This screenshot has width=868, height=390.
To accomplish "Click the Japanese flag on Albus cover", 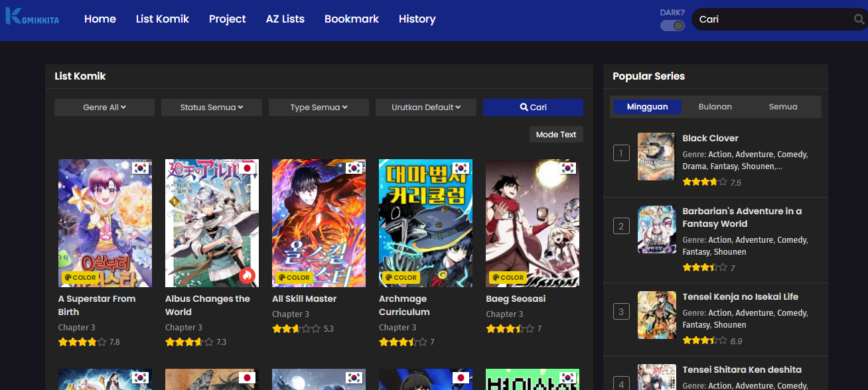I will [247, 168].
